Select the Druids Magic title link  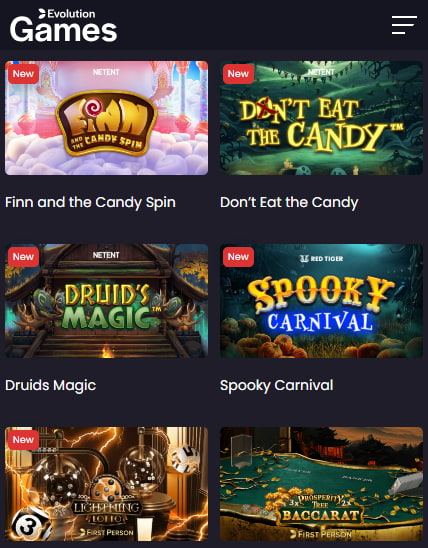tap(51, 385)
